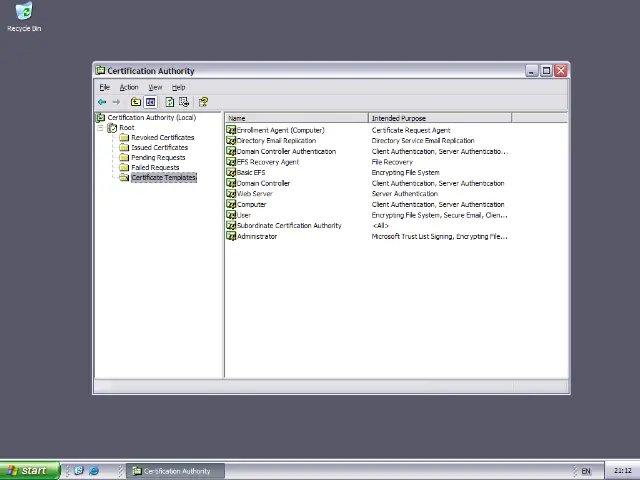Image resolution: width=640 pixels, height=480 pixels.
Task: Click the Issued Certificates folder icon
Action: pyautogui.click(x=124, y=147)
